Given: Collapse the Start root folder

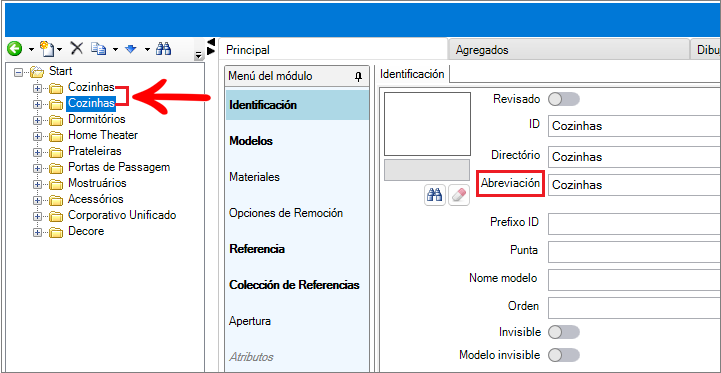Looking at the screenshot, I should tap(18, 72).
